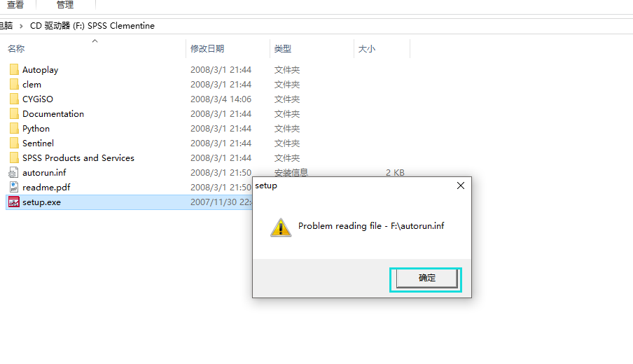
Task: Click the autorun.inf file icon
Action: tap(14, 173)
